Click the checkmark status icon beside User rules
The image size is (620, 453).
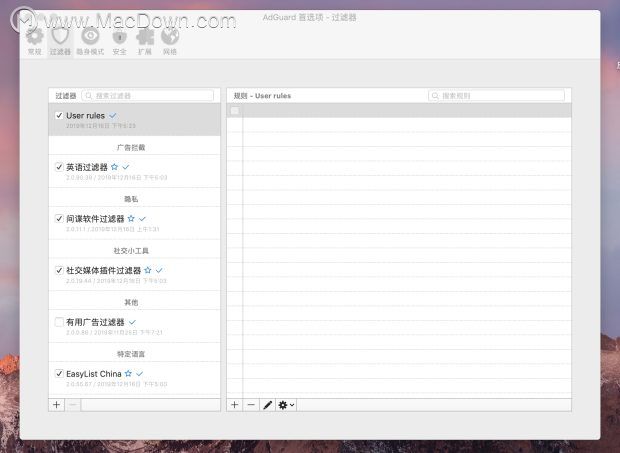click(x=113, y=115)
